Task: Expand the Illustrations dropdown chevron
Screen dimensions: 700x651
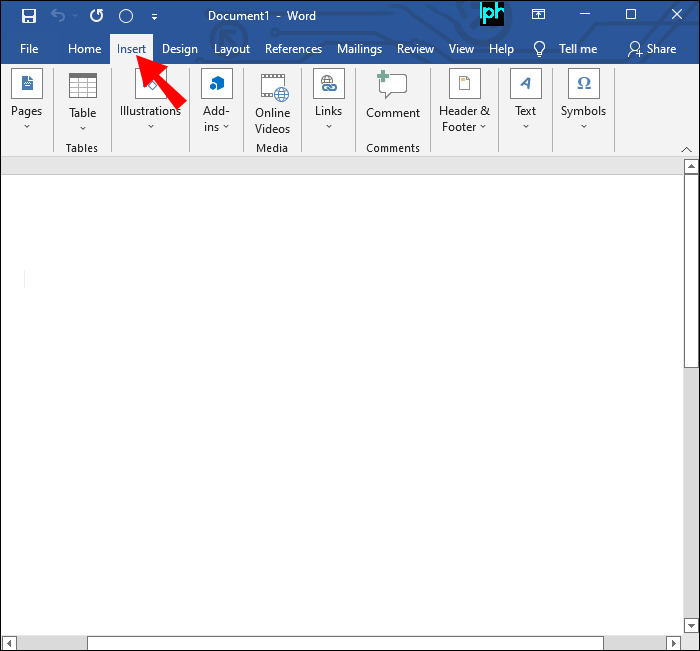Action: point(151,127)
